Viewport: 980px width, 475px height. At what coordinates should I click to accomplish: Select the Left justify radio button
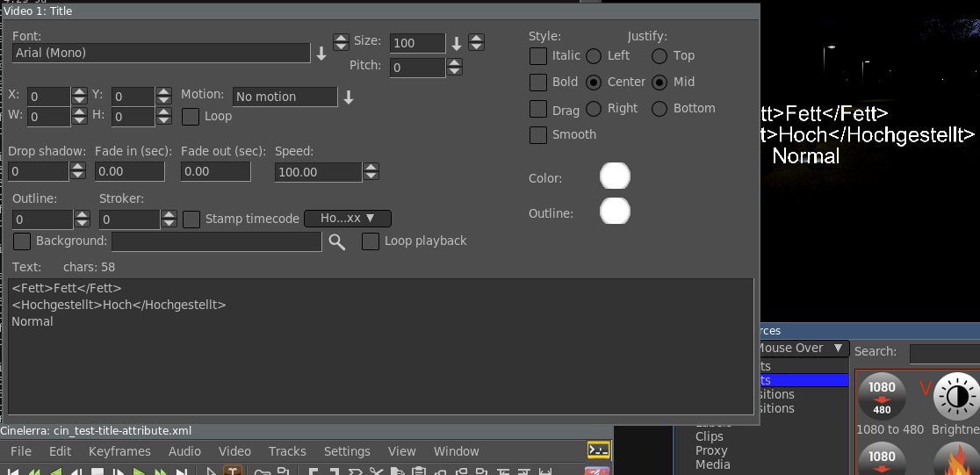594,56
